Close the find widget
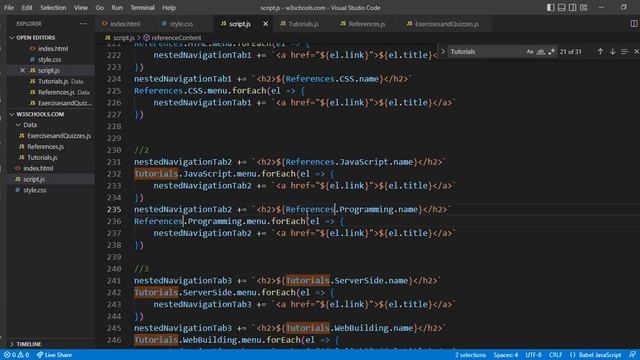640x360 pixels. coord(636,51)
